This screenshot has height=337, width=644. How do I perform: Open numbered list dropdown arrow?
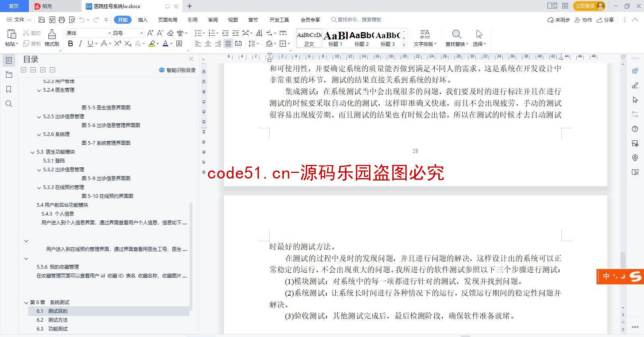click(x=217, y=33)
